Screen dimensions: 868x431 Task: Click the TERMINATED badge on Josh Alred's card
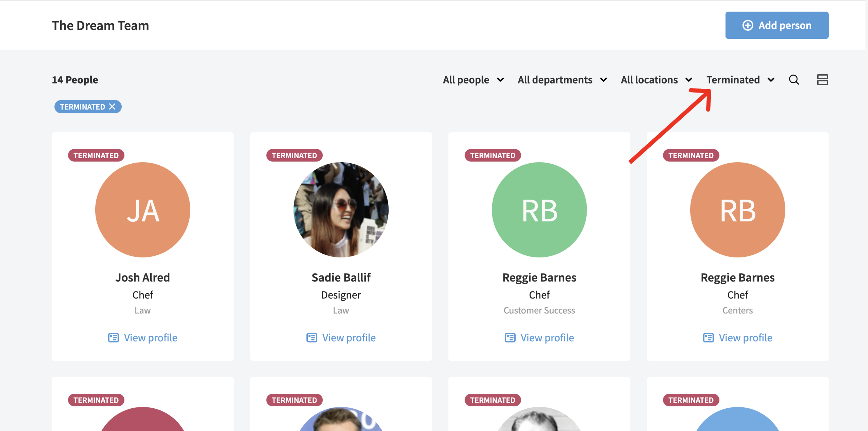(x=96, y=155)
